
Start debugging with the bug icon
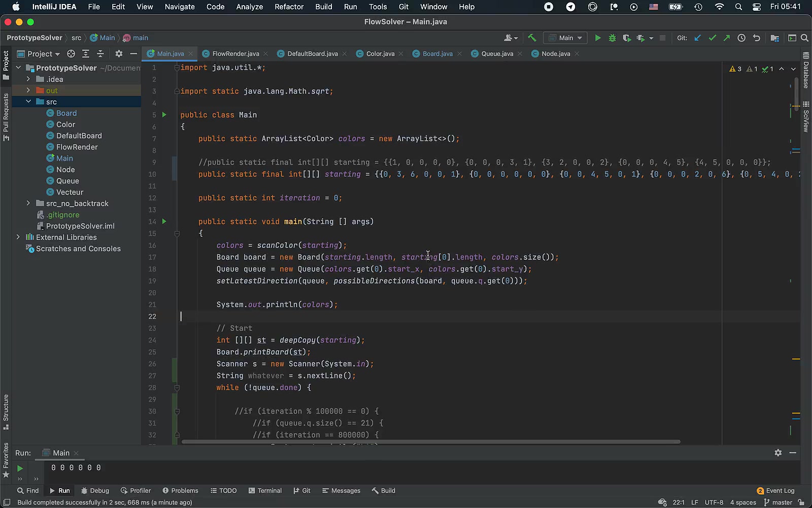(612, 38)
